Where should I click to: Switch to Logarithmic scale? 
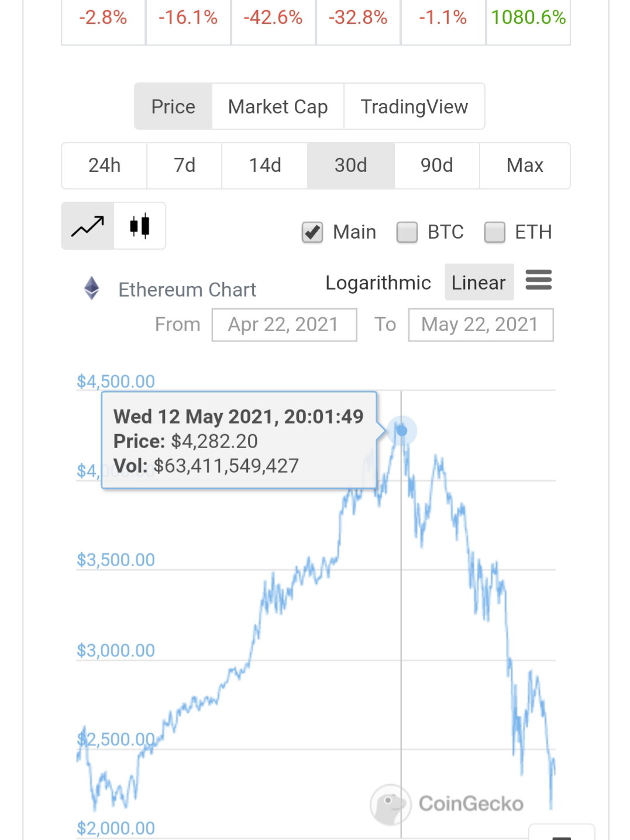click(378, 283)
